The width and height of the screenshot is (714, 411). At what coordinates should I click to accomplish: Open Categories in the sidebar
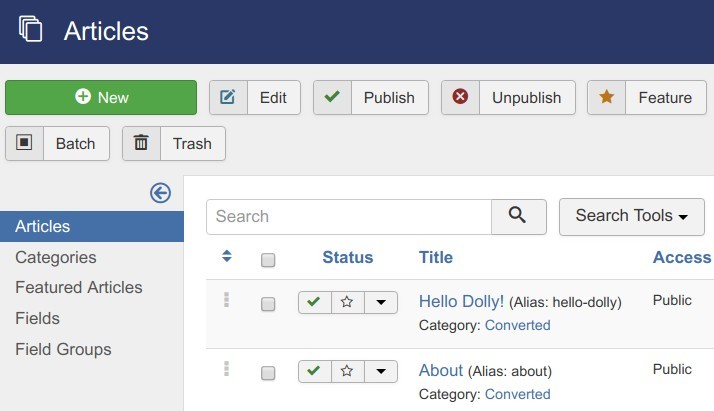point(56,257)
